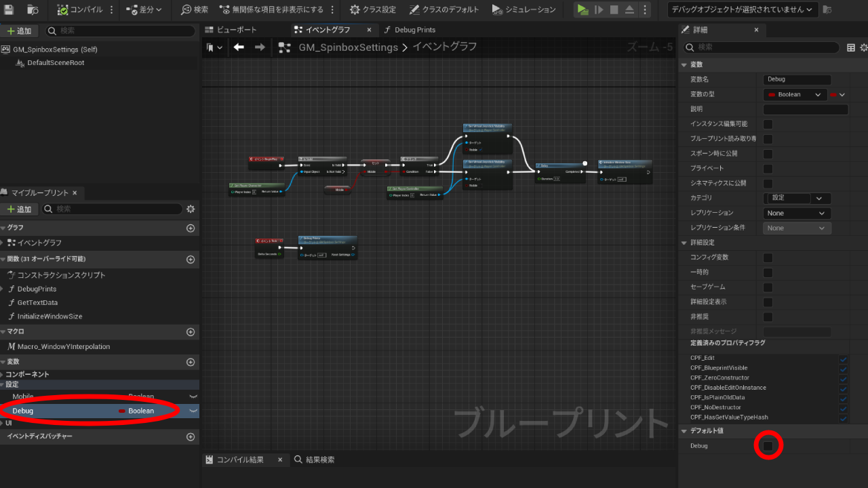Save the blueprint with the floppy disk icon
Image resolution: width=868 pixels, height=488 pixels.
[x=10, y=9]
